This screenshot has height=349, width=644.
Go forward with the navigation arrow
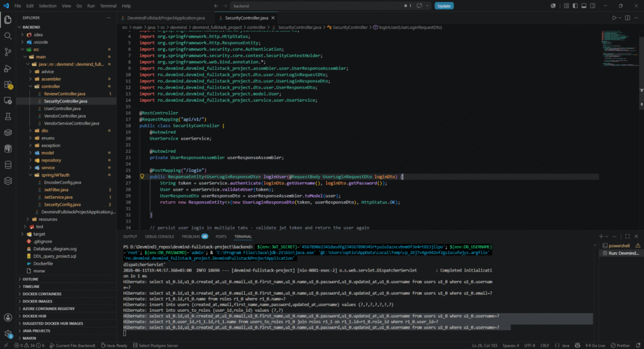[225, 6]
